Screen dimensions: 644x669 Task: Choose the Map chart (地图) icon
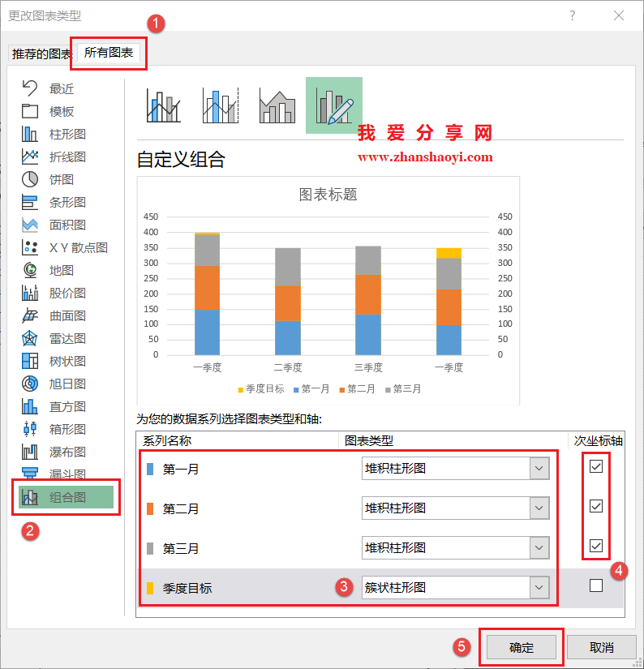coord(30,270)
